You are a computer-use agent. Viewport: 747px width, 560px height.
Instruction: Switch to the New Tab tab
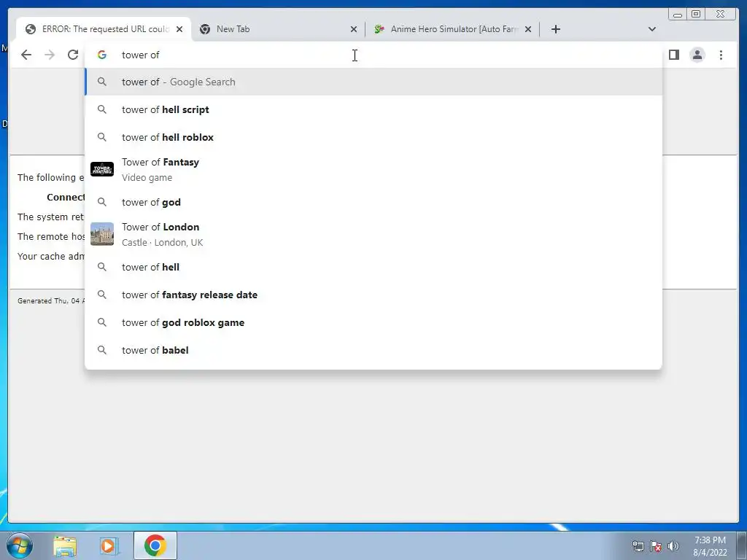point(278,29)
